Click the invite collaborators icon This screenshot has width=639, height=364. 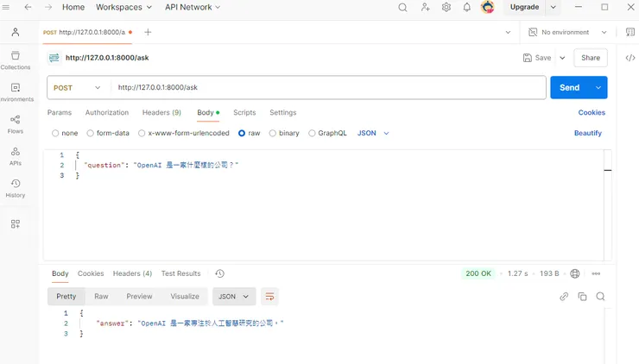(425, 7)
